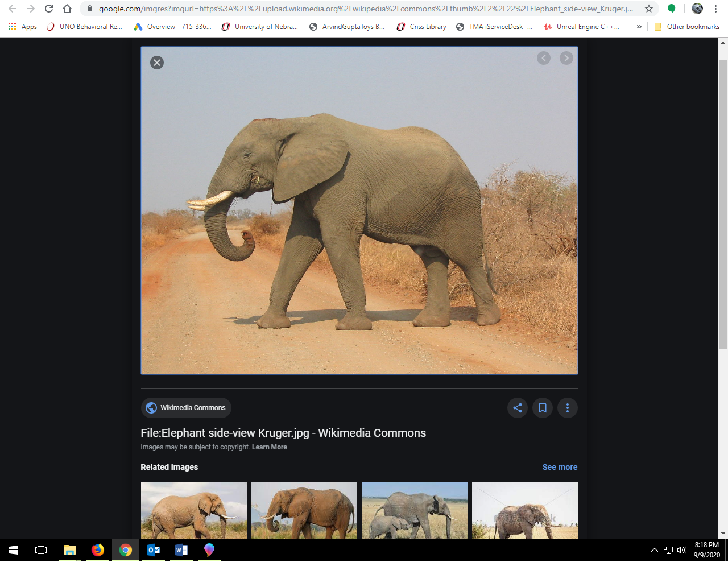This screenshot has width=728, height=562.
Task: Click the See more related images link
Action: pyautogui.click(x=560, y=466)
